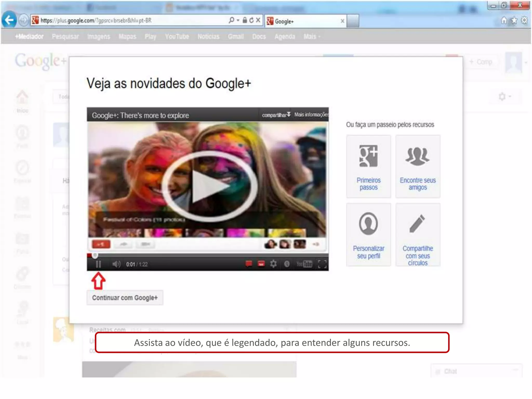Click the watch later clock icon
The height and width of the screenshot is (399, 532).
coord(287,264)
